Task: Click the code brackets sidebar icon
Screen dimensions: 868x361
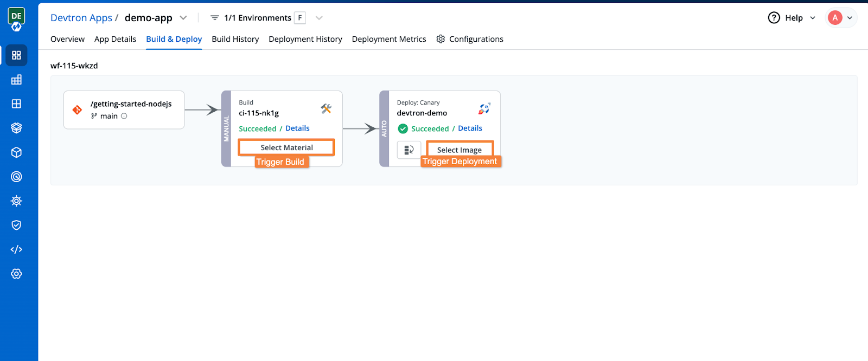Action: click(16, 249)
